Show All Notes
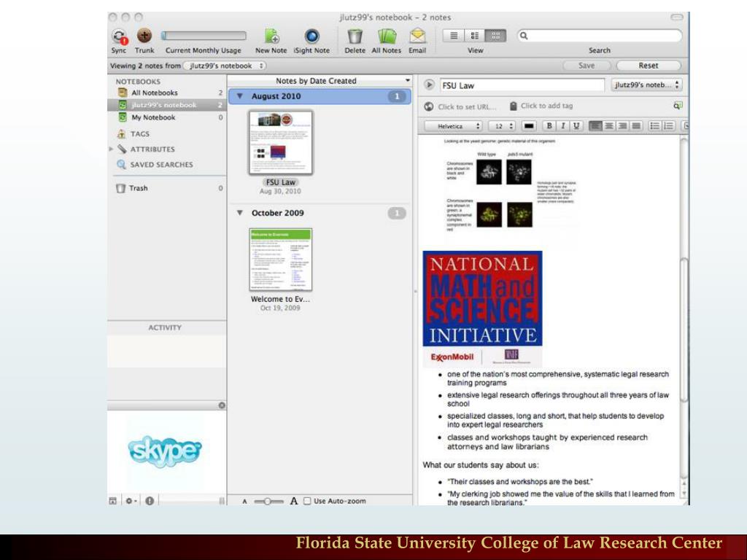The width and height of the screenshot is (747, 560). [387, 36]
